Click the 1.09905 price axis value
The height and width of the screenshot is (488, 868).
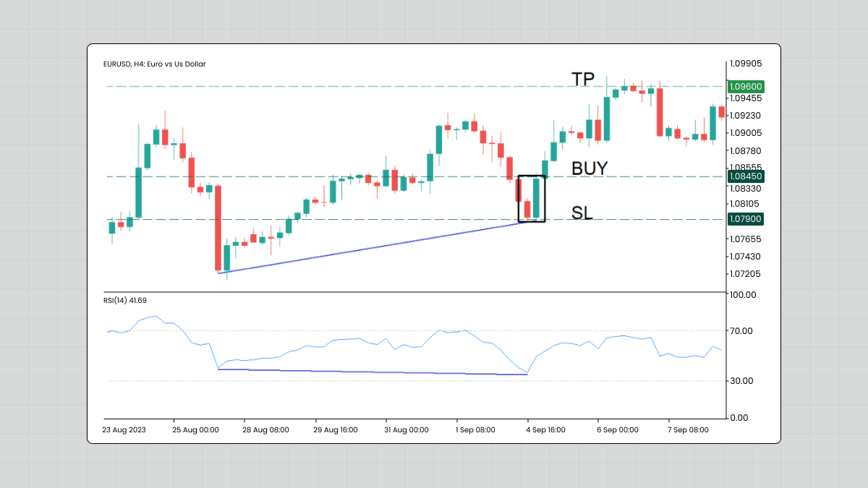747,63
